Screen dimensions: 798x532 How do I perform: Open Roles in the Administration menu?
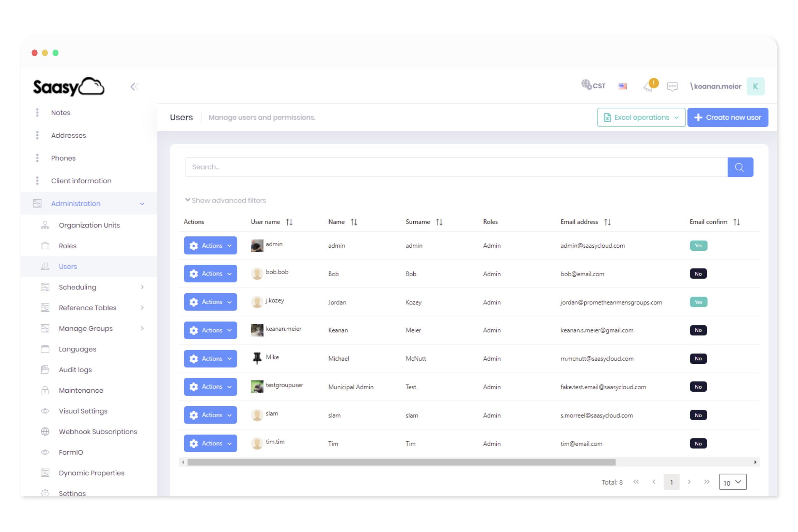(x=67, y=246)
